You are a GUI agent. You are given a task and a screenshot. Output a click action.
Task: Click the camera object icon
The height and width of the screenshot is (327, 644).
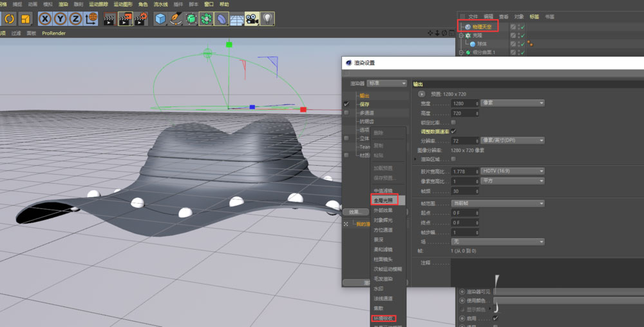point(252,18)
